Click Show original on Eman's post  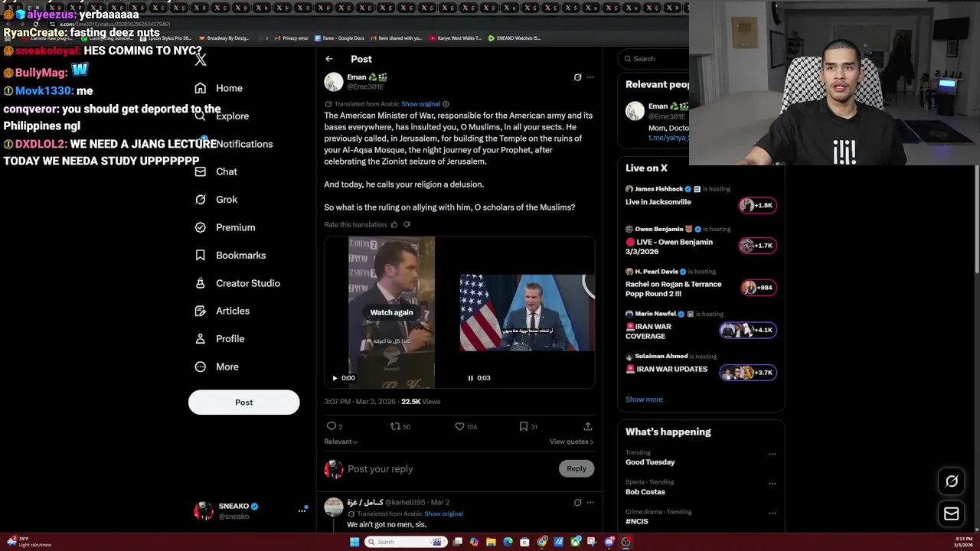coord(420,104)
